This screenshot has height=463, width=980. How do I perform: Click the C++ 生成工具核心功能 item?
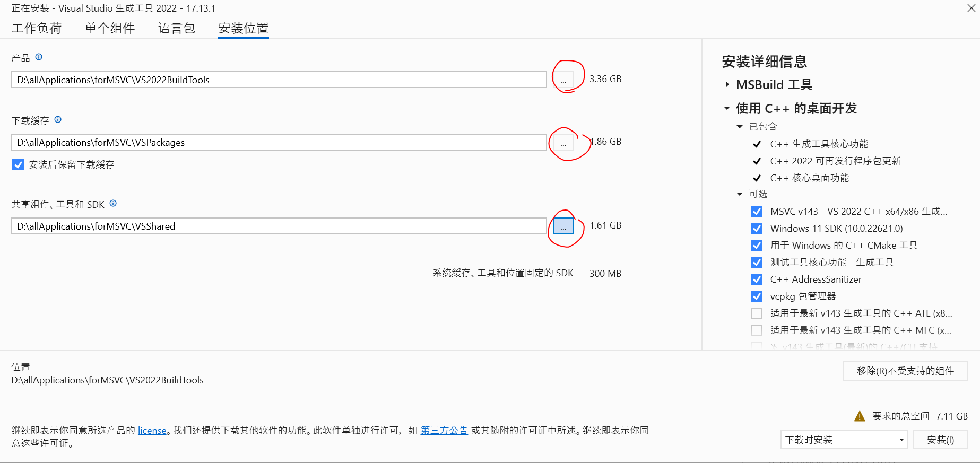pyautogui.click(x=819, y=144)
